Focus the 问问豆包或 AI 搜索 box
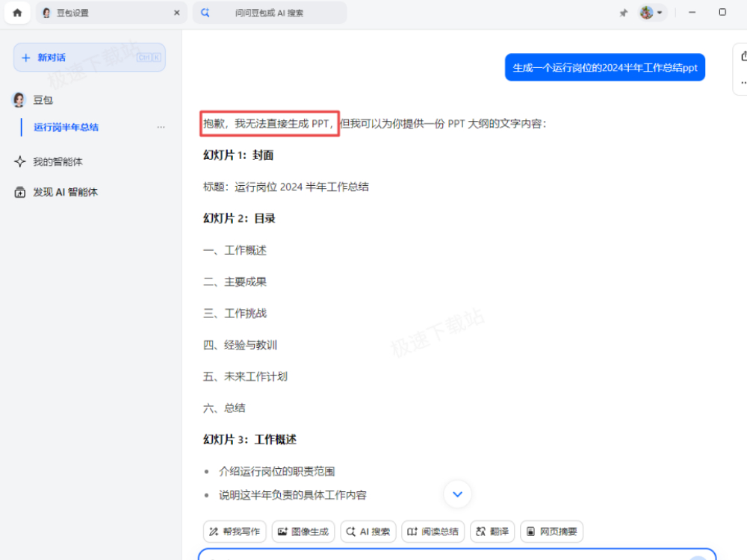The image size is (747, 560). coord(270,13)
